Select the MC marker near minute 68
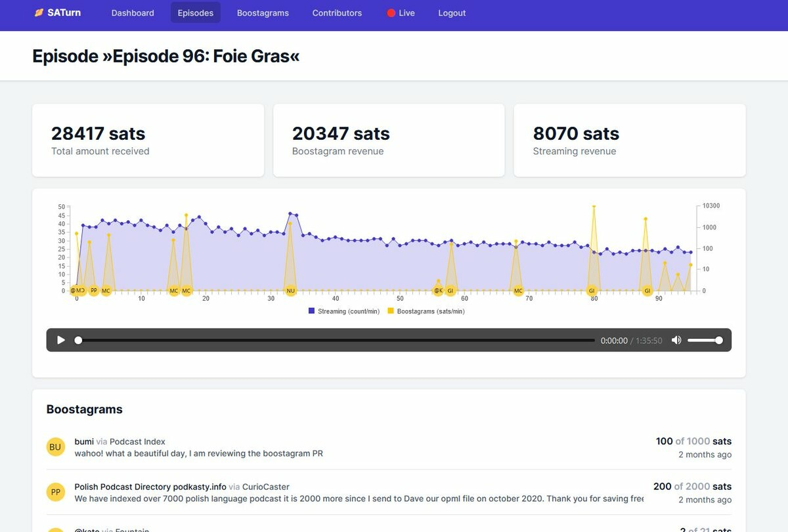 (518, 290)
